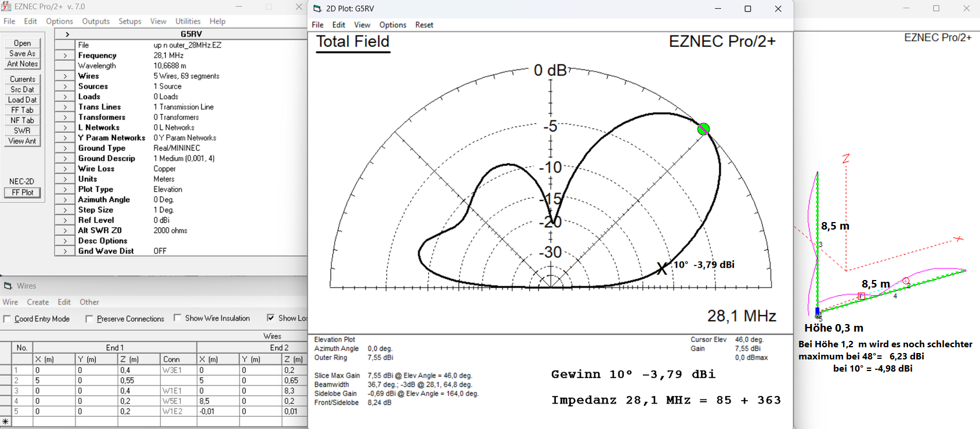This screenshot has width=980, height=429.
Task: Open the Wires row arrow button
Action: [x=65, y=76]
